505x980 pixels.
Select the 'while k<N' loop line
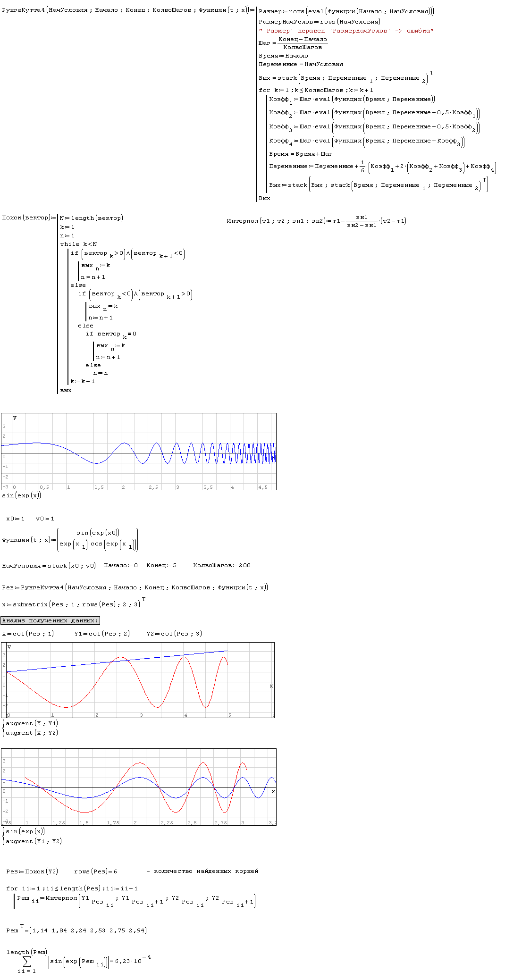(78, 244)
